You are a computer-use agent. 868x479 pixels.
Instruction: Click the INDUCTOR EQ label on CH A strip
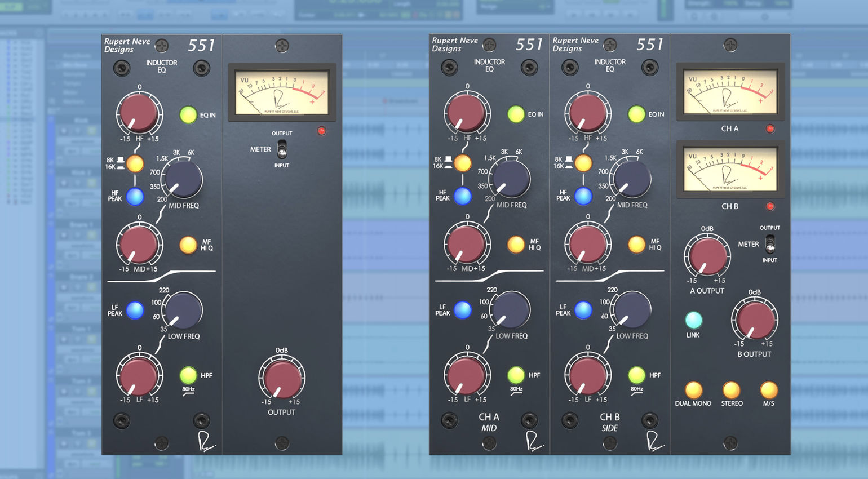(x=489, y=65)
